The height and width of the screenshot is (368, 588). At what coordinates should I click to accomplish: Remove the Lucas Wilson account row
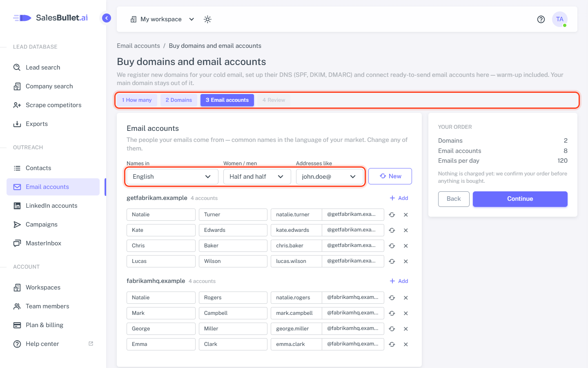click(x=406, y=261)
